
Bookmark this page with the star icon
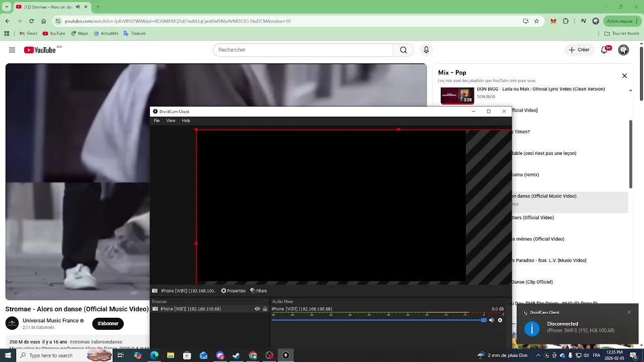pos(536,21)
